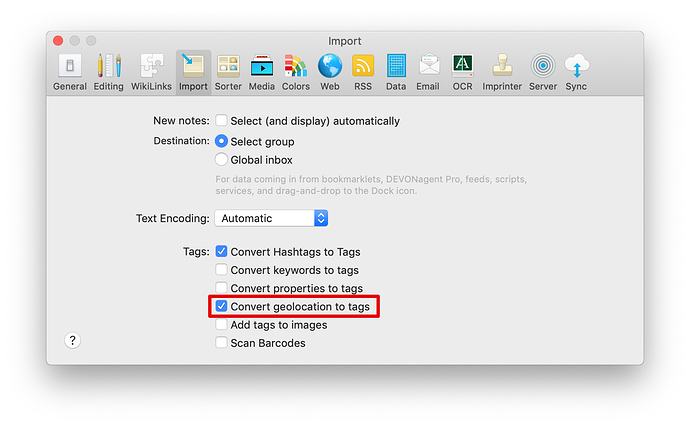Enable Select (and display) automatically checkbox
690x426 pixels.
pos(221,120)
